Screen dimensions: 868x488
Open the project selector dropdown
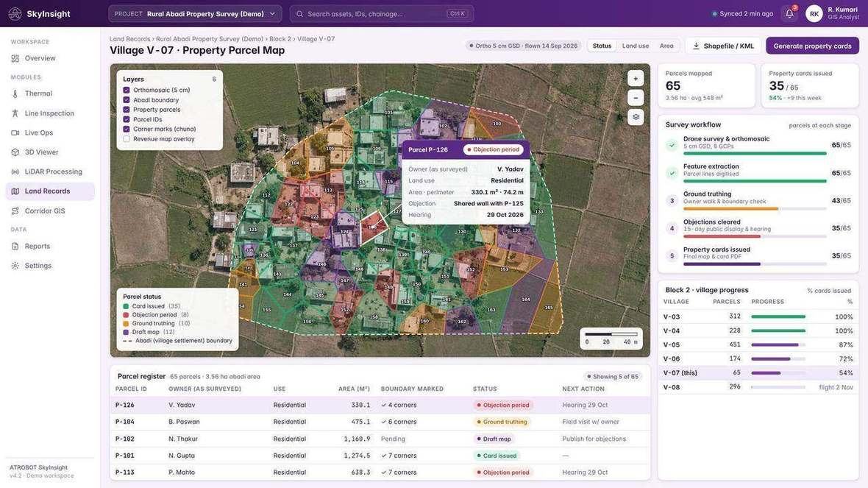tap(195, 14)
